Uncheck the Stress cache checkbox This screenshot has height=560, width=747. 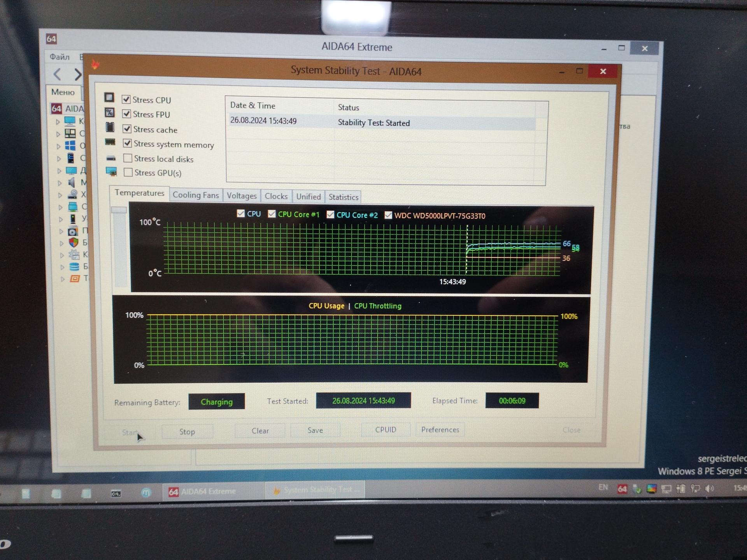(127, 128)
